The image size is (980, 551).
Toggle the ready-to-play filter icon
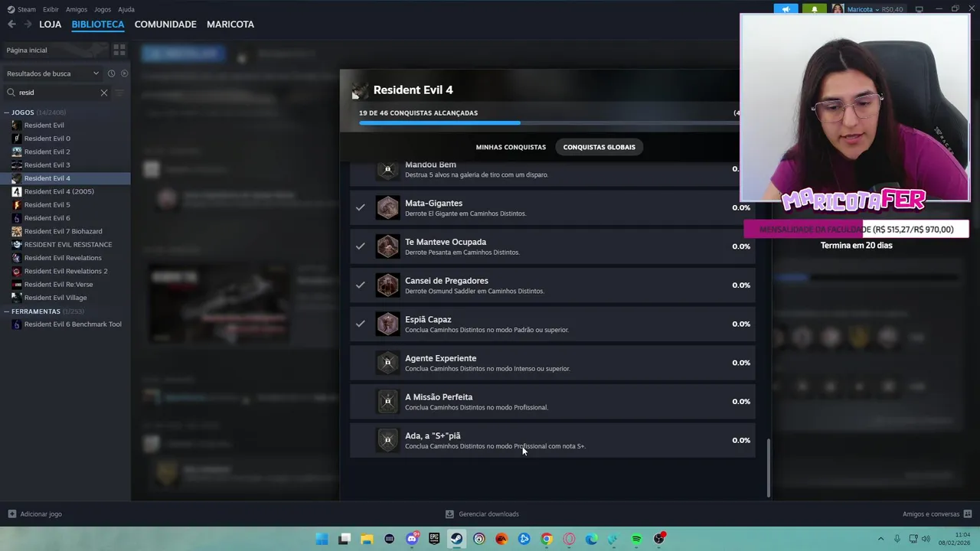point(124,73)
